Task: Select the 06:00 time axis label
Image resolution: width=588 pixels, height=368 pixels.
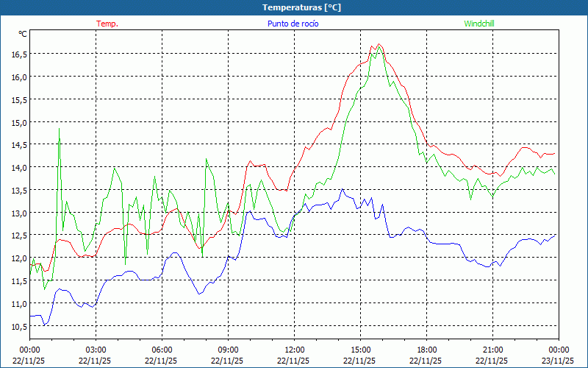Action: pyautogui.click(x=162, y=350)
